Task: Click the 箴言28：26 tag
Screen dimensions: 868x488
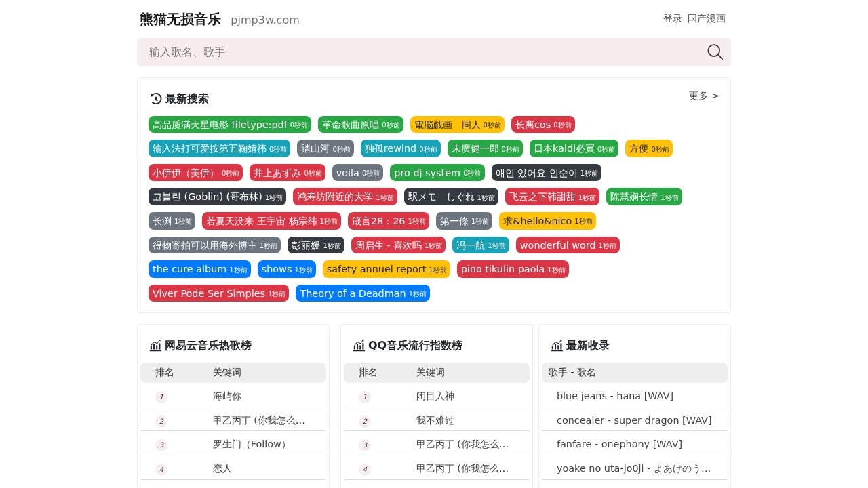Action: [389, 221]
